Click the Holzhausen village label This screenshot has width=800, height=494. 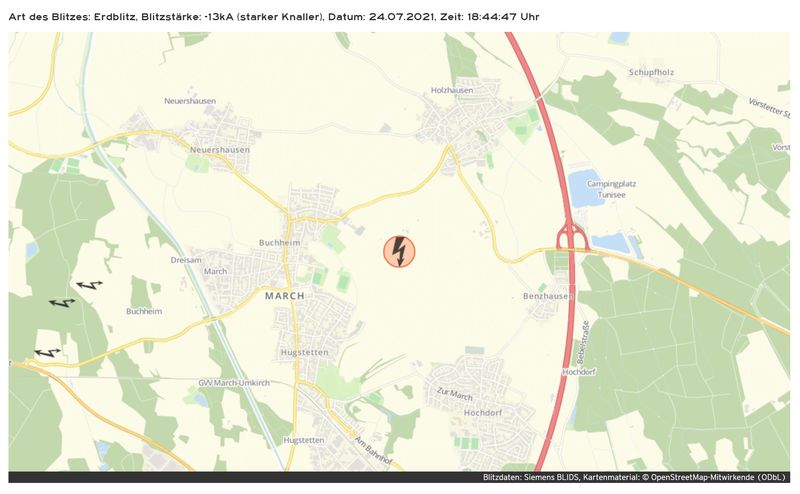point(452,90)
